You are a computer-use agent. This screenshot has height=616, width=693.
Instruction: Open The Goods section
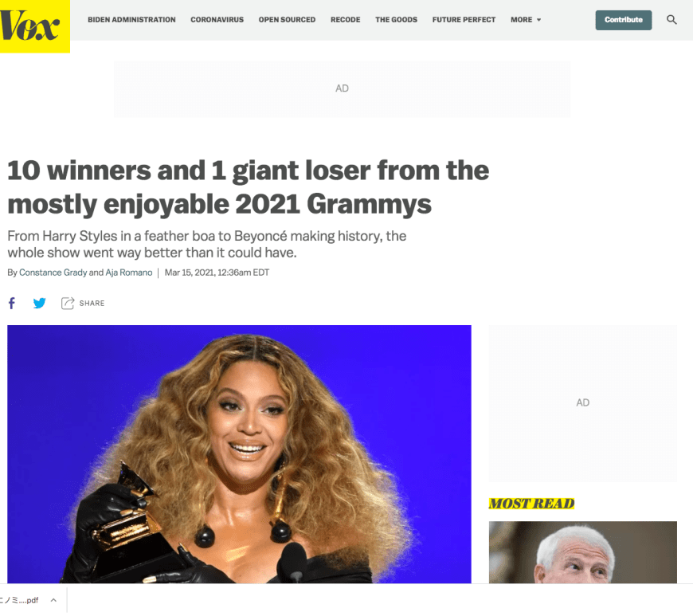pyautogui.click(x=396, y=20)
